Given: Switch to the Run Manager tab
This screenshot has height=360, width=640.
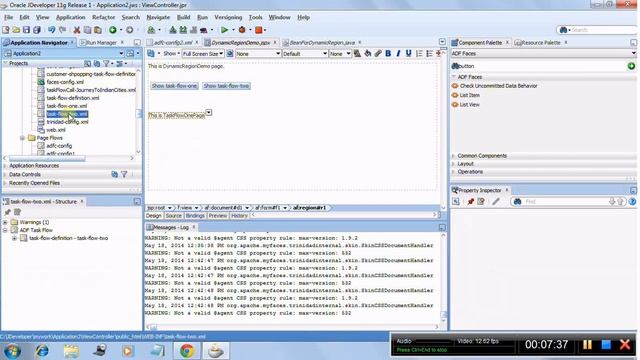Looking at the screenshot, I should coord(102,42).
